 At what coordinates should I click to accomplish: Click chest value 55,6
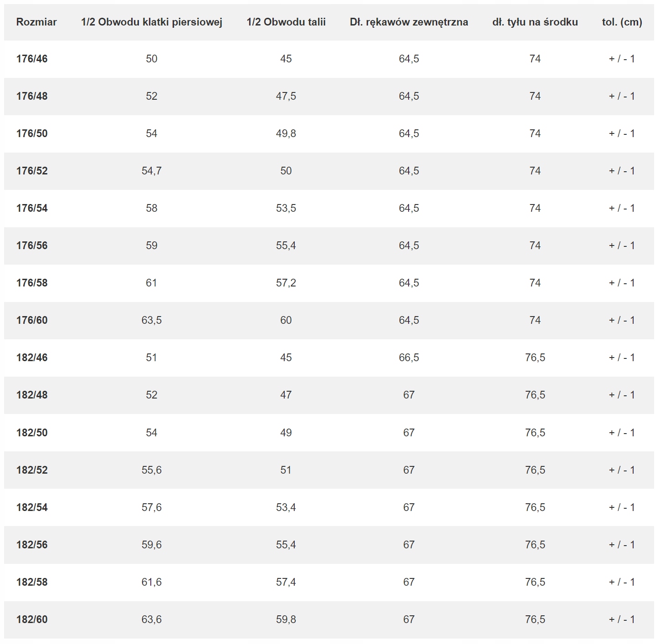[152, 470]
